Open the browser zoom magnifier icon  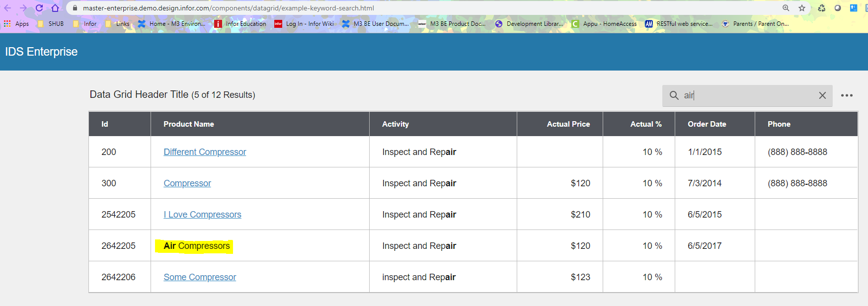point(786,8)
